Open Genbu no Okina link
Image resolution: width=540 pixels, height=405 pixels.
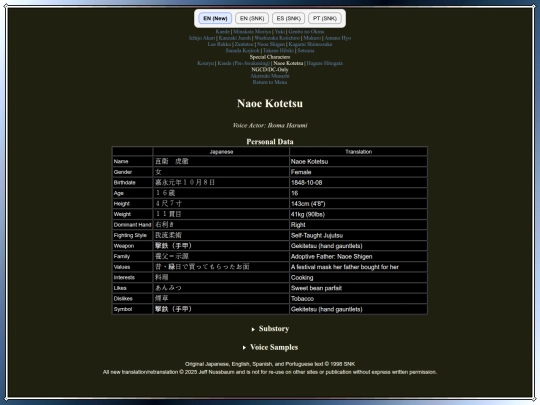[306, 32]
